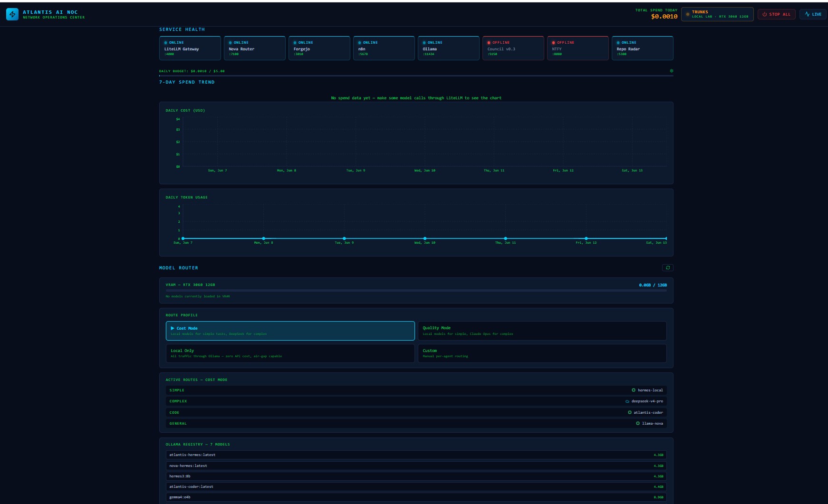Click the Wed, Jun 10 token usage data point
The height and width of the screenshot is (504, 828).
pos(425,238)
